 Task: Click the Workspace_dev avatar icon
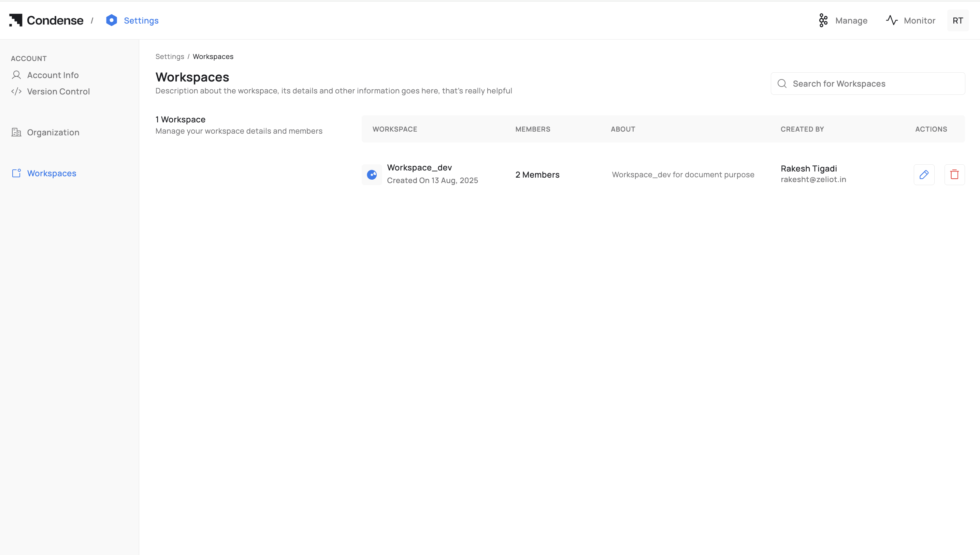coord(372,175)
